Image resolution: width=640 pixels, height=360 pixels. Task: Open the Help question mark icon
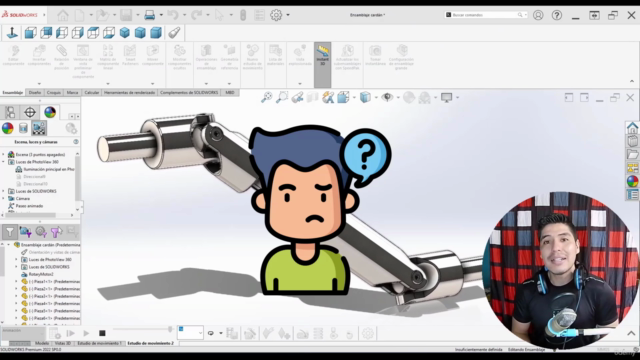(557, 15)
